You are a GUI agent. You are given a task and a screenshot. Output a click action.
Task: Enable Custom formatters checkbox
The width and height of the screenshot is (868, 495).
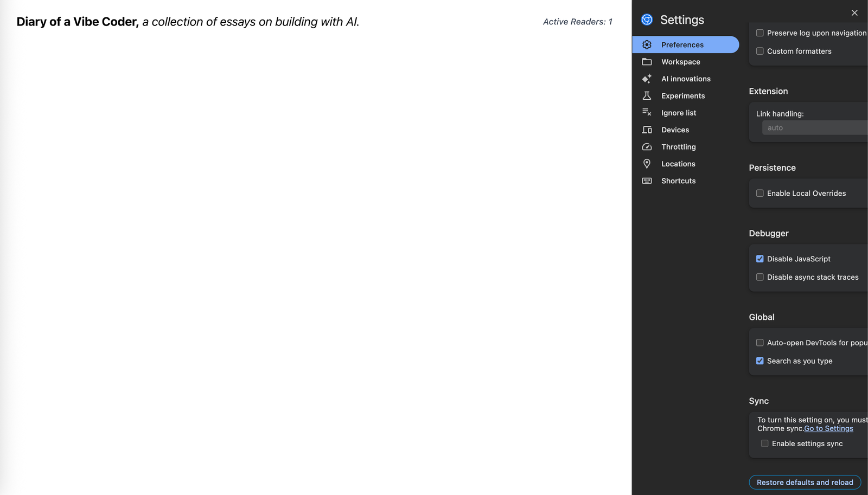759,52
